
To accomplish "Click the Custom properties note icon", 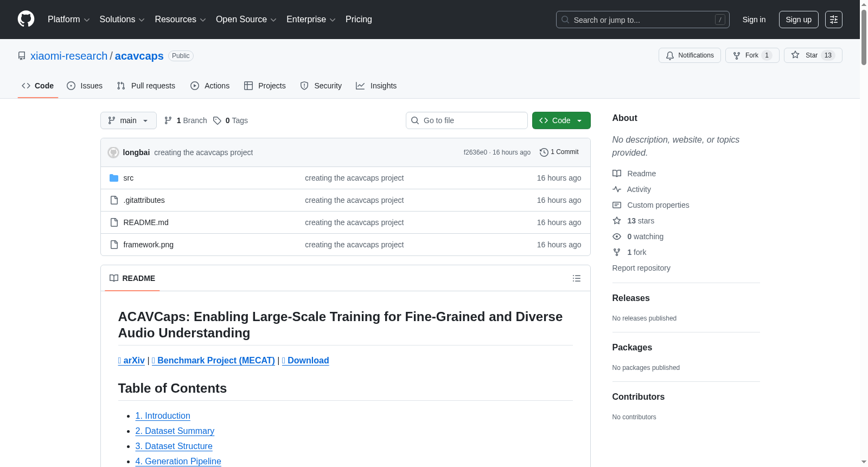I will click(617, 205).
